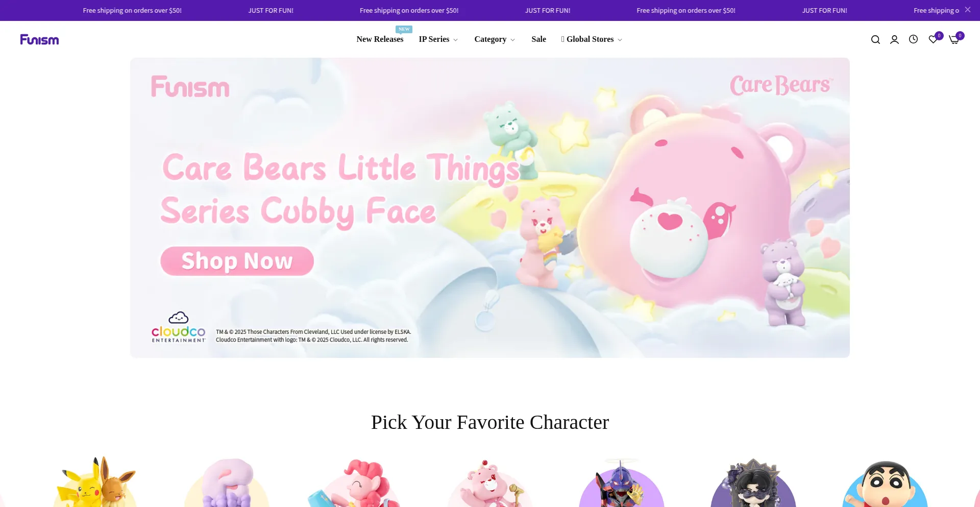Viewport: 980px width, 507px height.
Task: Open New Releases menu item
Action: (x=380, y=39)
